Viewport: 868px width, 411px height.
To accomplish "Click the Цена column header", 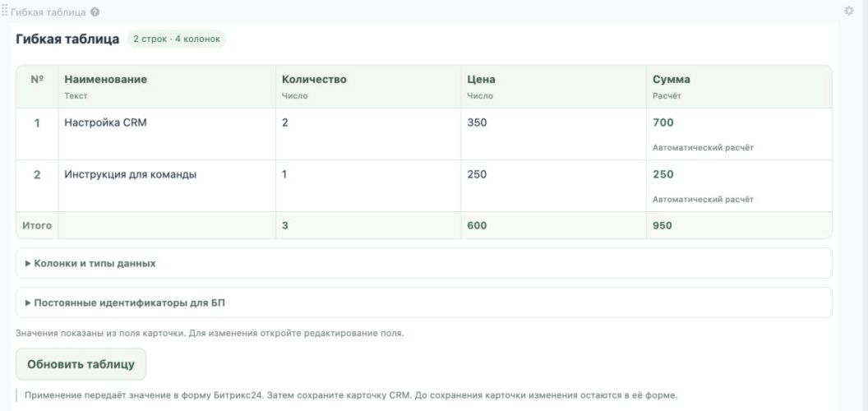I will (553, 86).
